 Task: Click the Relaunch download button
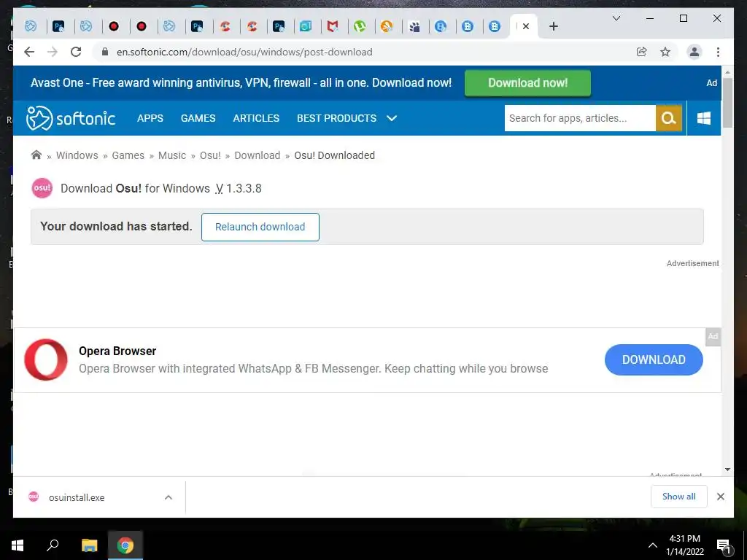pos(260,227)
